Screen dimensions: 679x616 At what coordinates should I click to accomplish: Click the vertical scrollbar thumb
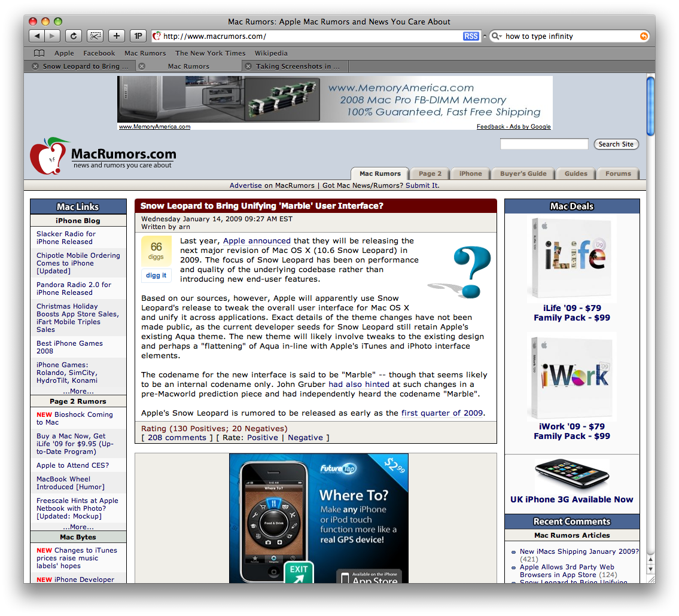pyautogui.click(x=650, y=106)
